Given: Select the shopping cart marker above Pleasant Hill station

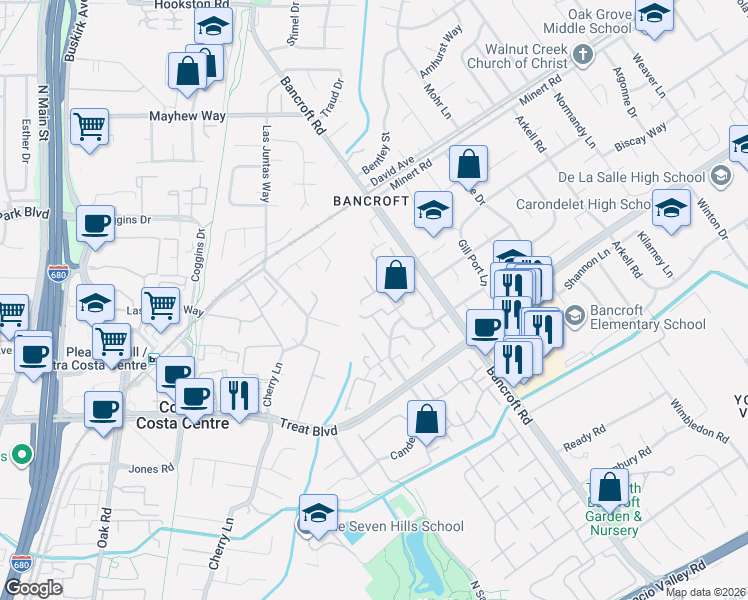Looking at the screenshot, I should click(112, 342).
